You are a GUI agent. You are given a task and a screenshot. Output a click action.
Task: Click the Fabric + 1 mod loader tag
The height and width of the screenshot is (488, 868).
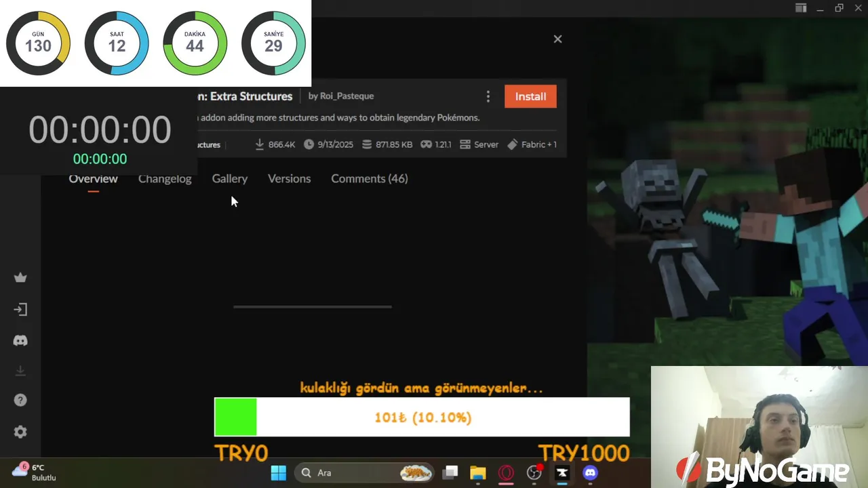click(x=532, y=144)
